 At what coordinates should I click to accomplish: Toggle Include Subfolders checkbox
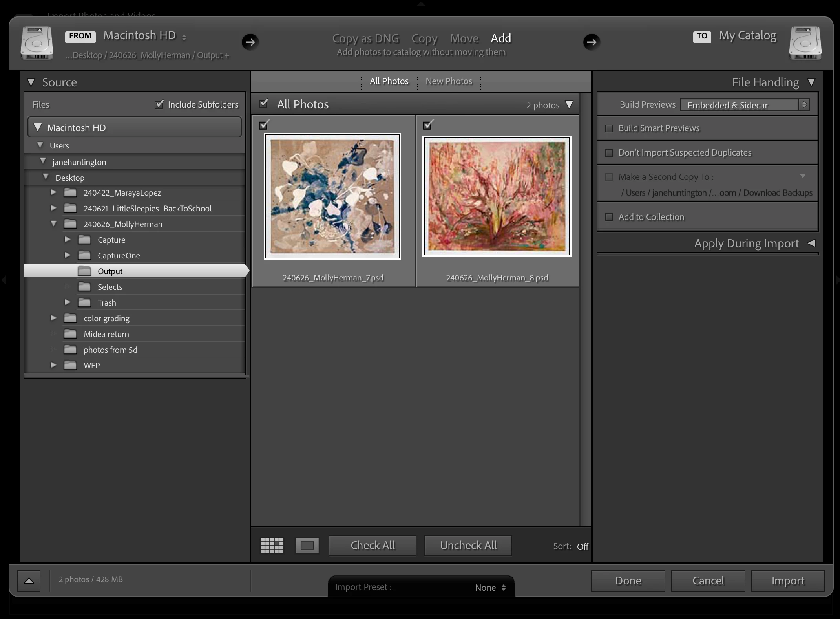click(x=159, y=104)
